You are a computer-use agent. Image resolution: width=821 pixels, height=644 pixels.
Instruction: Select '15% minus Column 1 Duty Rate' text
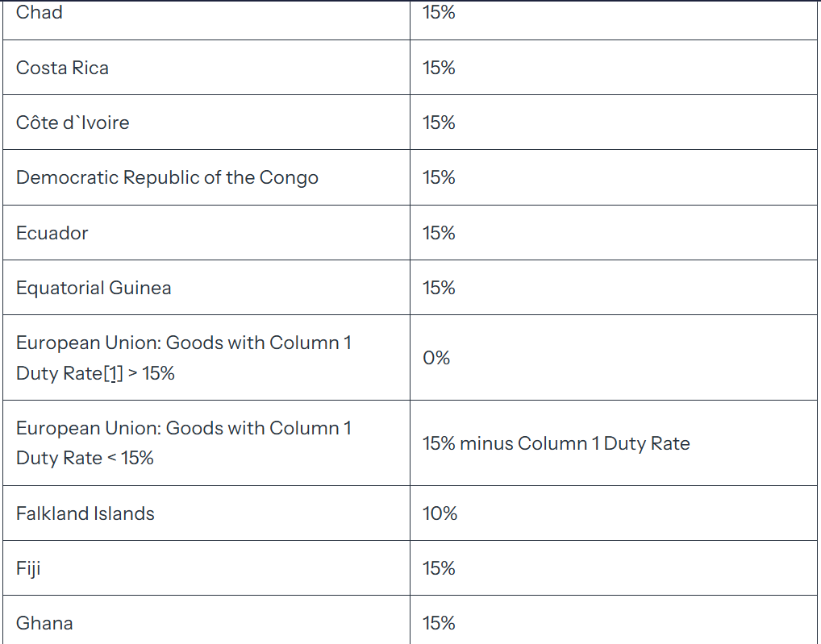pos(556,443)
